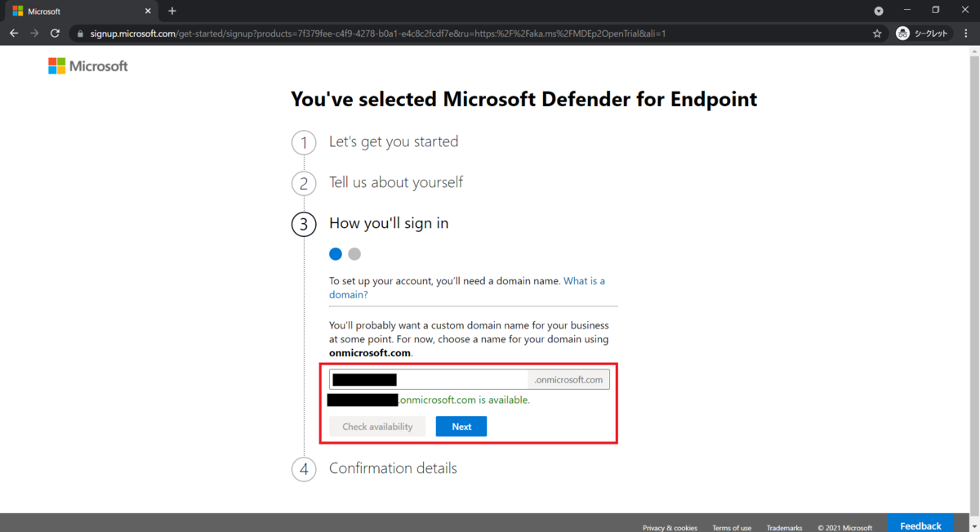Click "Confirmation details" step

(393, 468)
